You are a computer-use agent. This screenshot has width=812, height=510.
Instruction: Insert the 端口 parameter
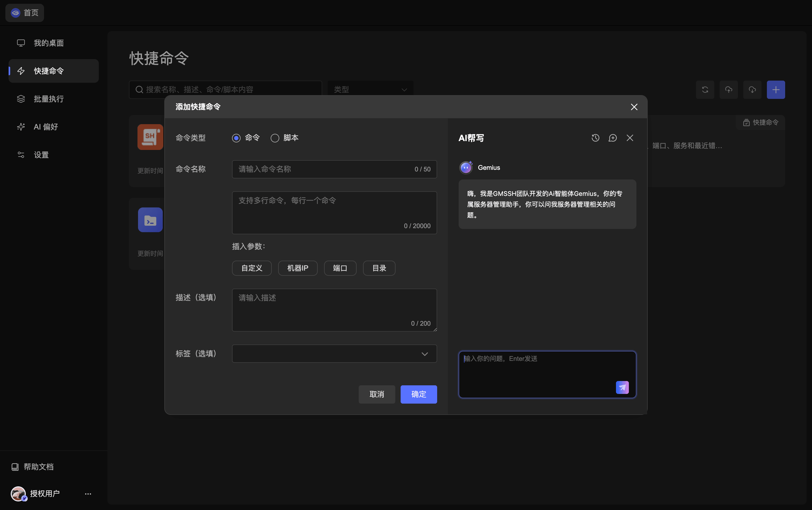click(340, 268)
